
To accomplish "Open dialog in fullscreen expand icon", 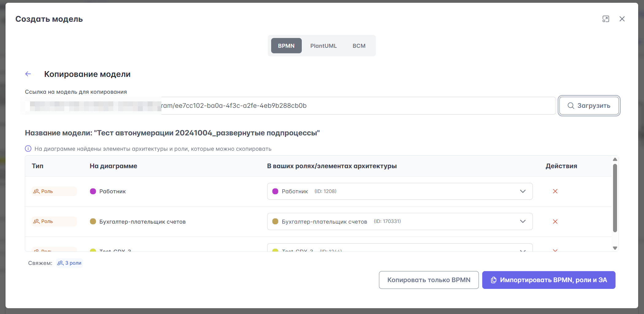I will point(606,19).
